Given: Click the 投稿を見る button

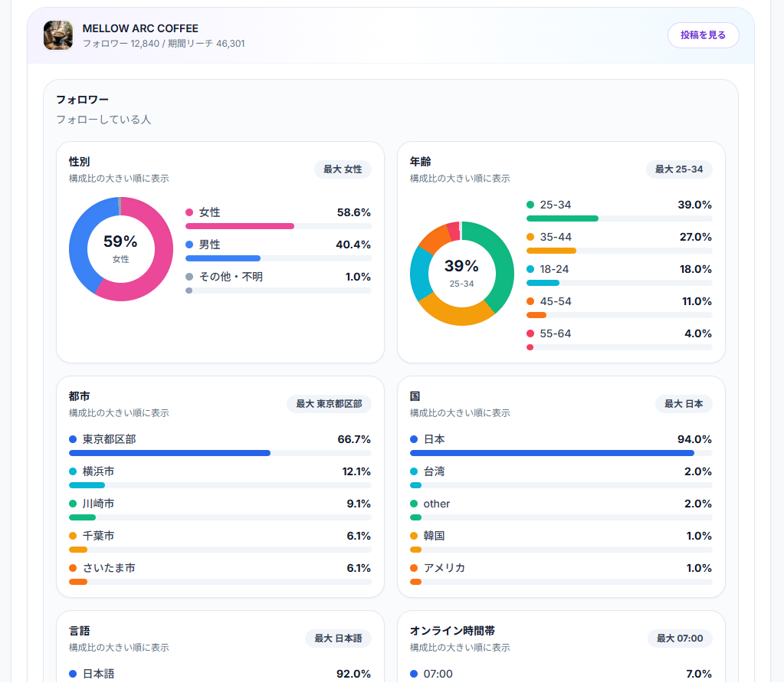Looking at the screenshot, I should [703, 35].
